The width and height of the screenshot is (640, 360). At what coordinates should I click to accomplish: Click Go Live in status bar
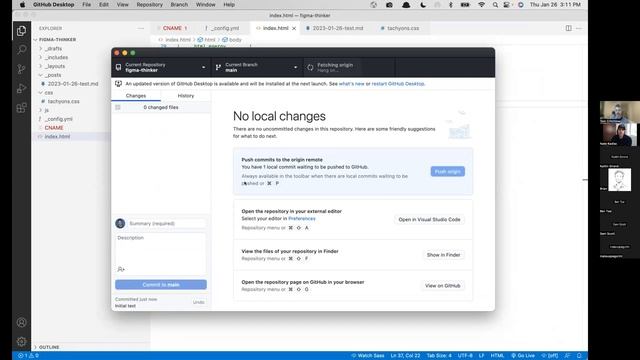point(523,356)
